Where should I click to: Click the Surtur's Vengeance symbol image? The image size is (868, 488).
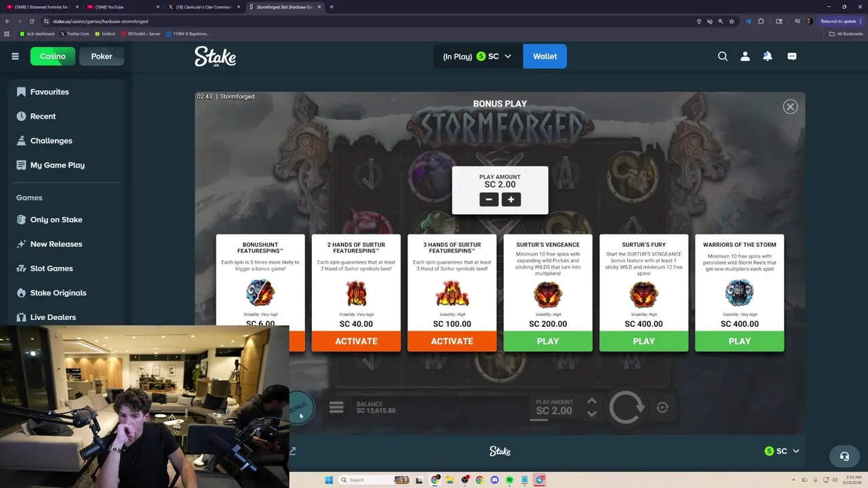coord(548,293)
